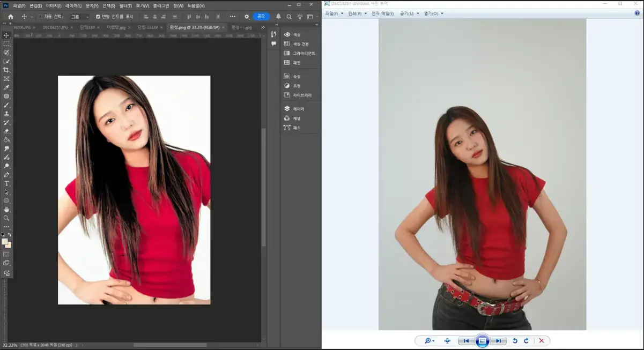Enable the 자동 선택 checkbox

point(40,17)
